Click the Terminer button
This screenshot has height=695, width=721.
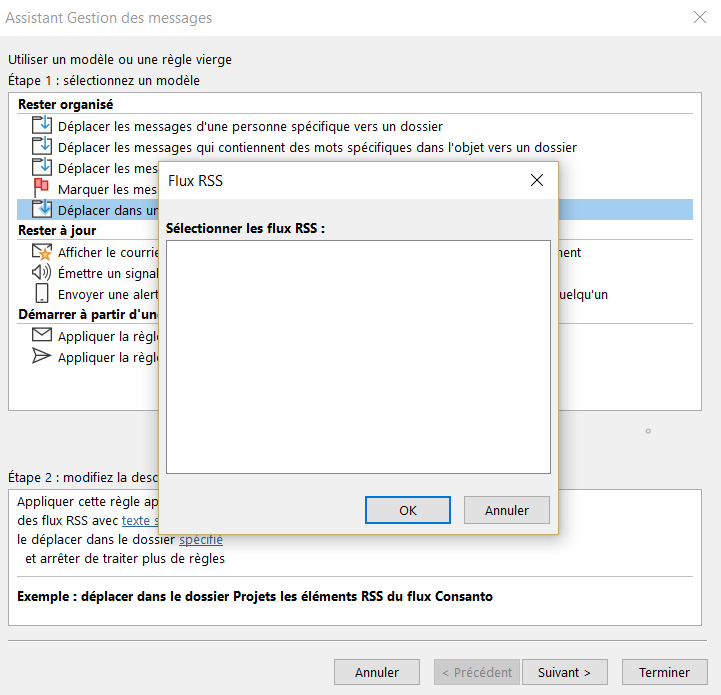coord(664,672)
